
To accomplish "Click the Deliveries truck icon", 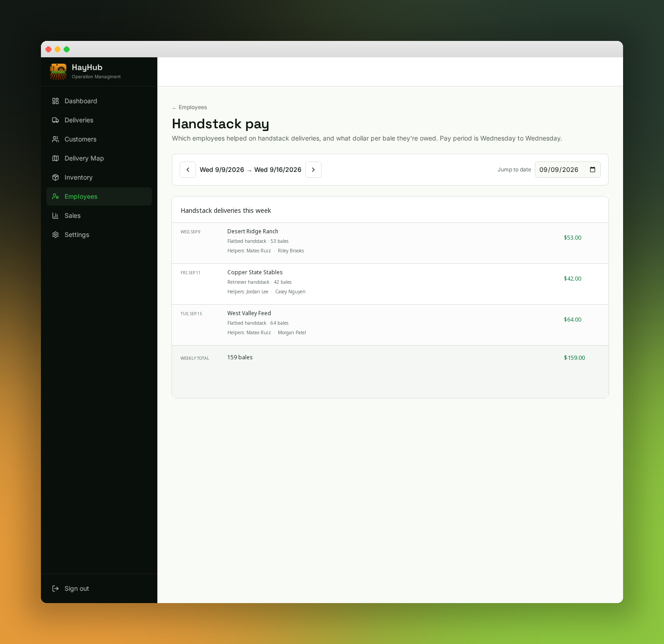I will (55, 120).
